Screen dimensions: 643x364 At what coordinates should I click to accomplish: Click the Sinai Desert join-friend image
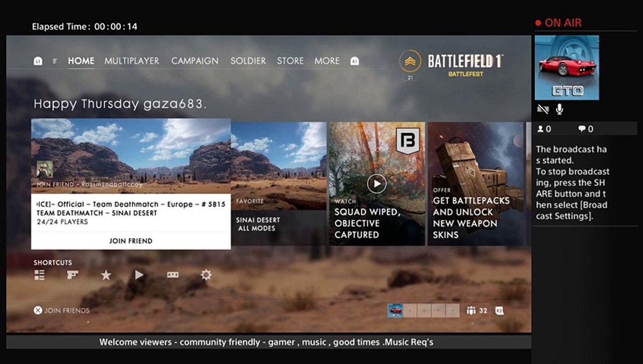click(131, 156)
